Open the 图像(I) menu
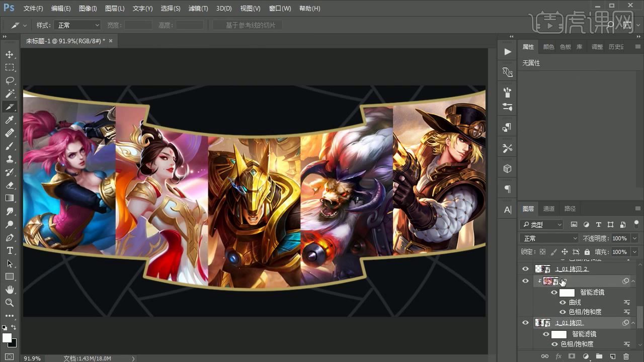Screen dimensions: 644x362 88,9
